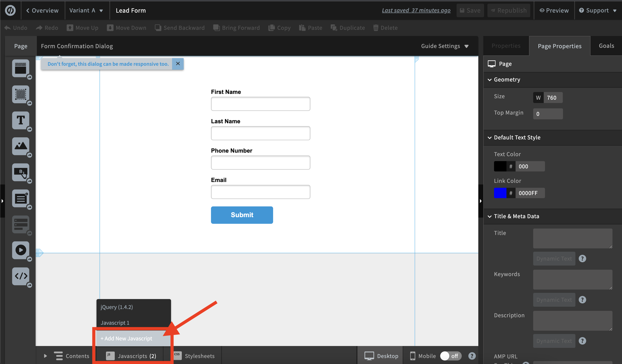Switch to the Goals tab
Viewport: 622px width, 364px height.
pos(606,46)
